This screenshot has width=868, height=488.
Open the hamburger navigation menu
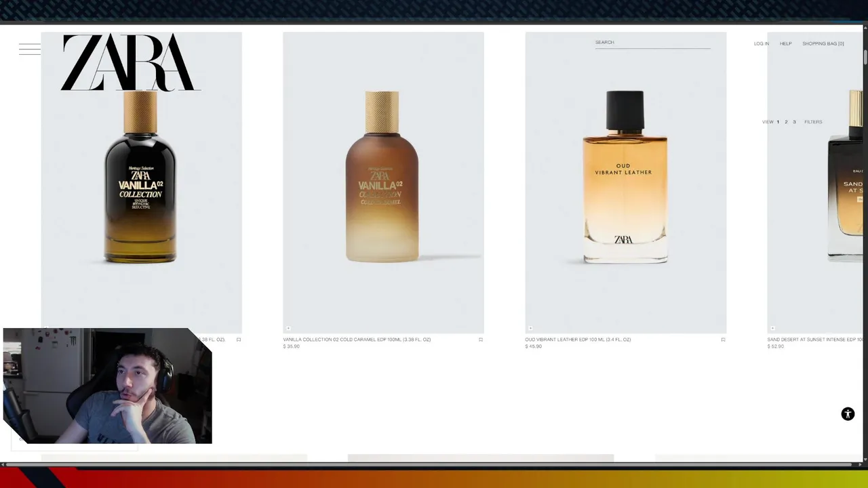pos(30,49)
